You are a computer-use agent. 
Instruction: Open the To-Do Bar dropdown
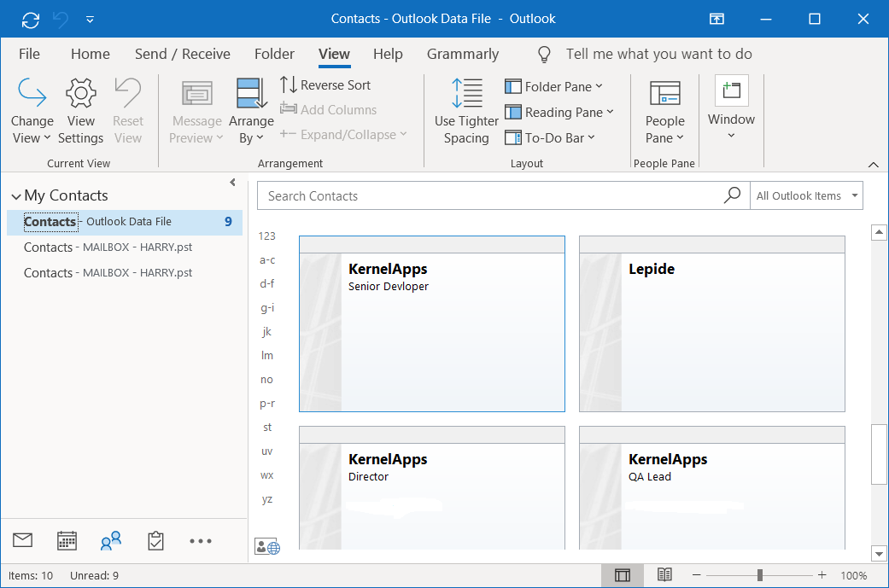(550, 137)
